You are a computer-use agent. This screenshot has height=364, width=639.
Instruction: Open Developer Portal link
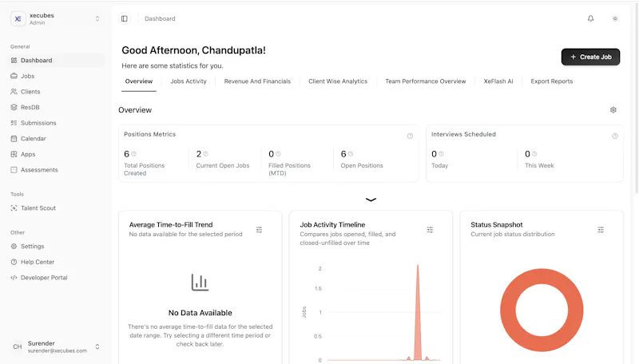[x=57, y=278]
